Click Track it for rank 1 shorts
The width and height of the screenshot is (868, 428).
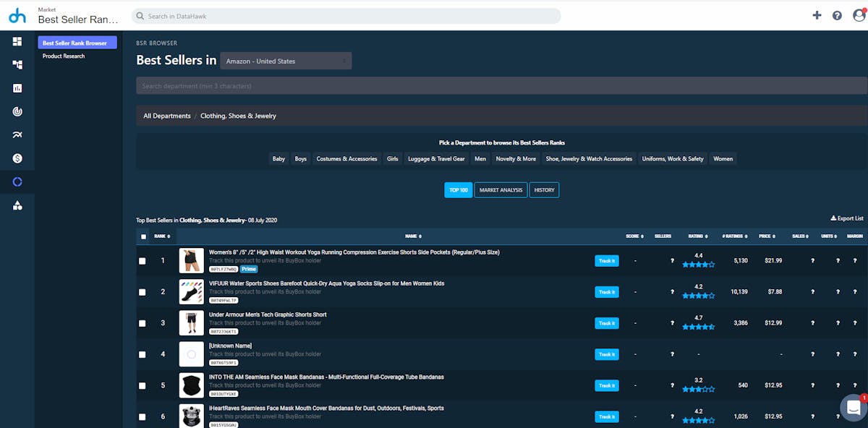(x=607, y=261)
